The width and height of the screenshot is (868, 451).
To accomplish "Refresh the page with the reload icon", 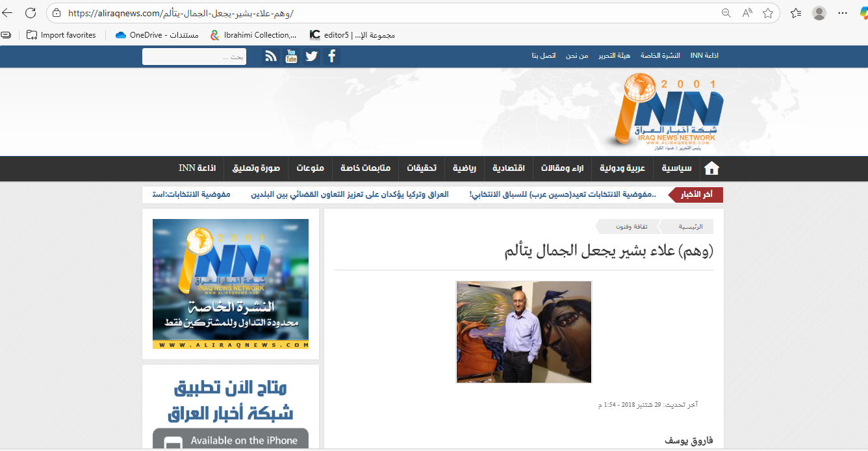I will tap(31, 13).
